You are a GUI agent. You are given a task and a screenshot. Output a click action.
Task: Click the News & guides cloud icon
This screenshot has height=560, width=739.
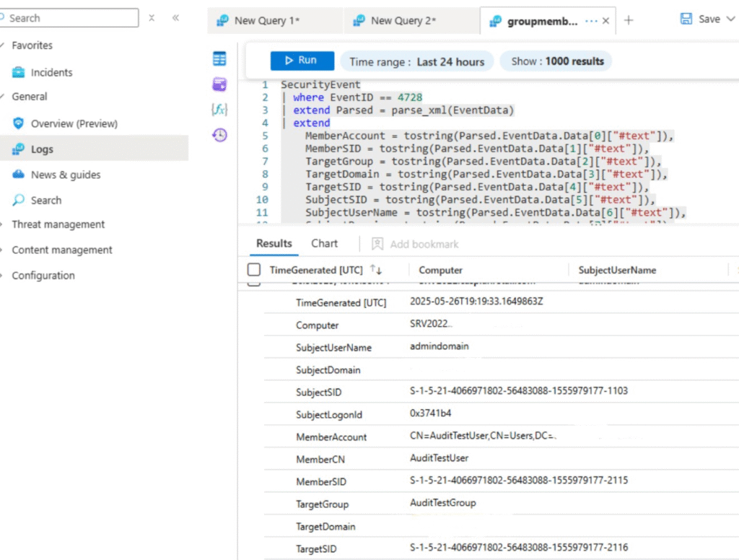pyautogui.click(x=18, y=175)
